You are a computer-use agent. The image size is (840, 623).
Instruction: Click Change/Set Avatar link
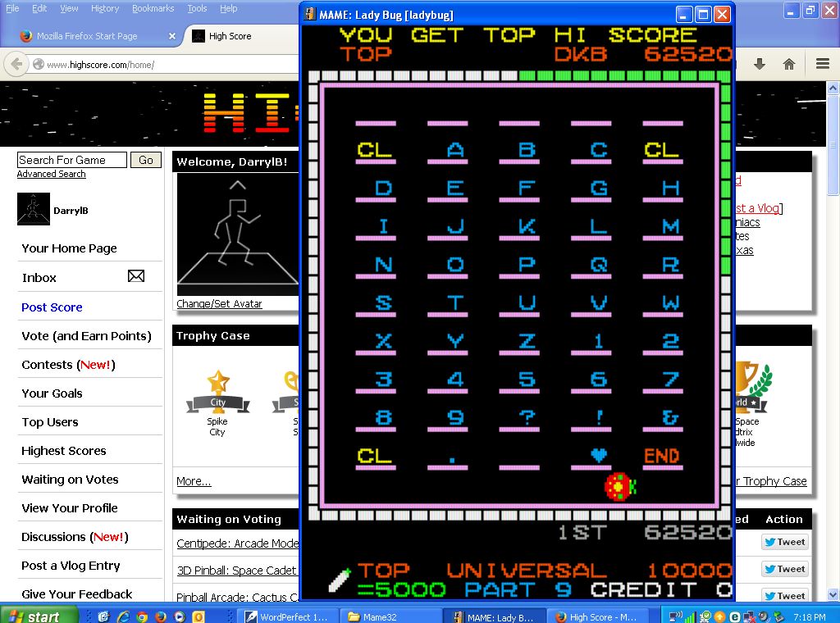click(219, 303)
